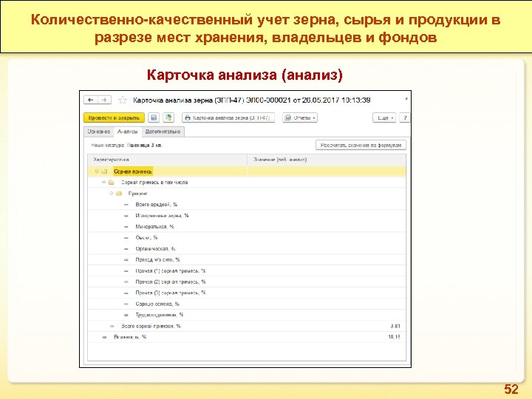
Task: Click item icon next to 'Проход ч/з сито, %'
Action: point(126,259)
